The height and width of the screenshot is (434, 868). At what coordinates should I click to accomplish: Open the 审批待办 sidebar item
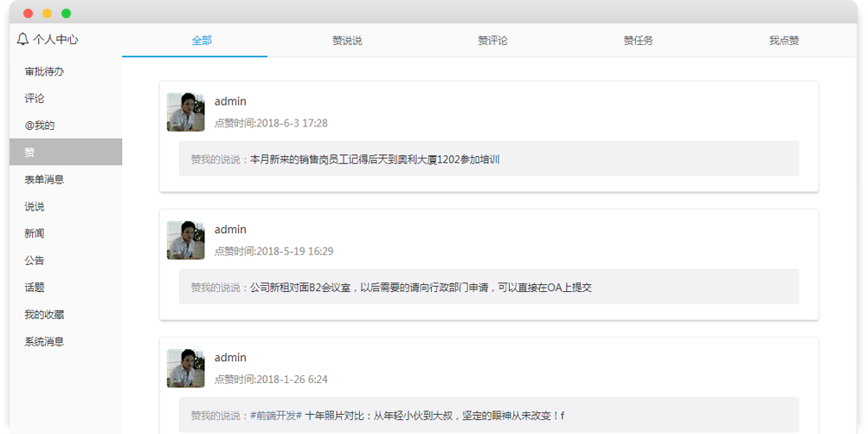(x=44, y=72)
